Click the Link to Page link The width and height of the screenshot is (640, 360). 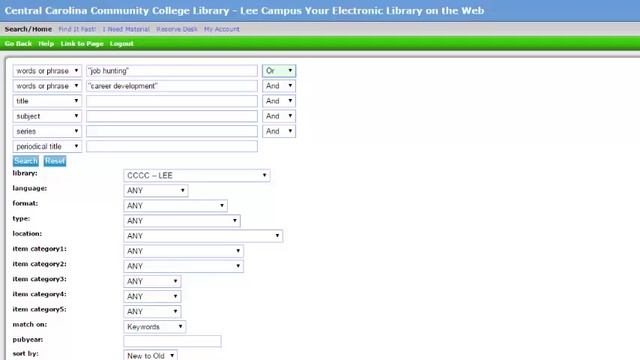82,44
